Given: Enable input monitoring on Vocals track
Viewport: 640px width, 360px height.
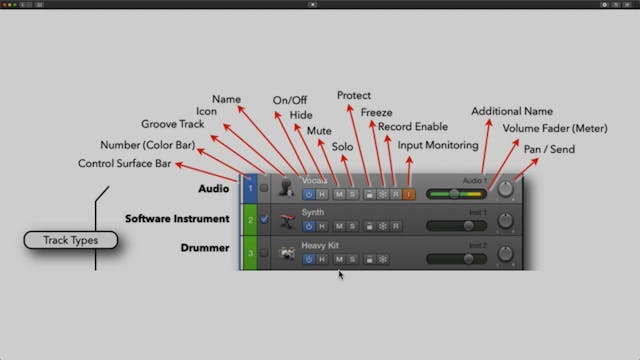Looking at the screenshot, I should pos(409,195).
